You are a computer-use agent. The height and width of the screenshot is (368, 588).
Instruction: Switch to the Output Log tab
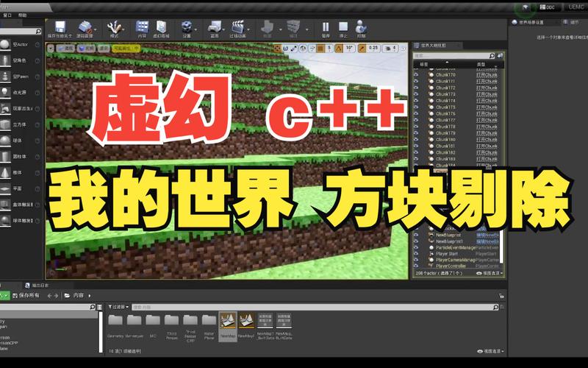37,286
